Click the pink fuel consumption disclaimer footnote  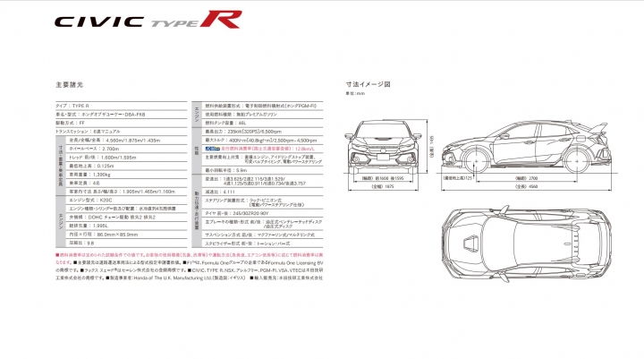click(x=189, y=258)
